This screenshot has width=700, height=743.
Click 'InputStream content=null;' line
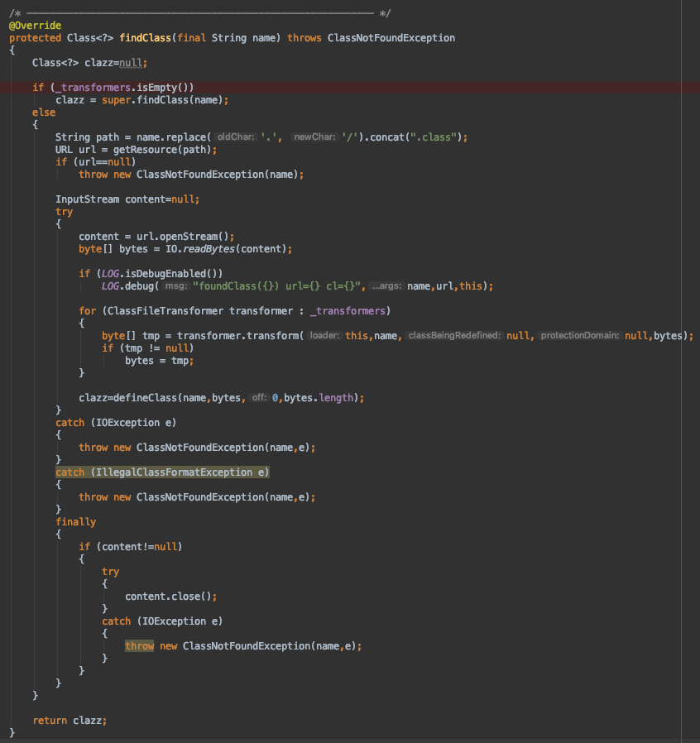127,199
